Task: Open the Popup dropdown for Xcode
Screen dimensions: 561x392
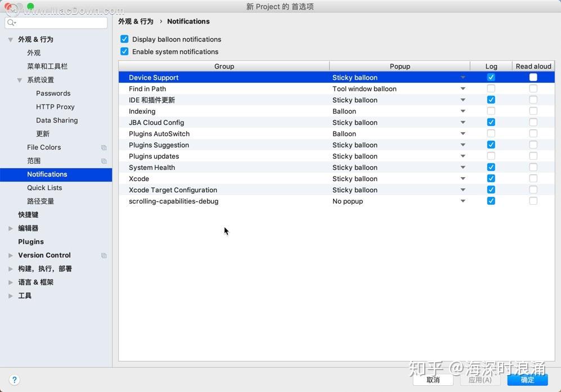Action: (x=463, y=178)
